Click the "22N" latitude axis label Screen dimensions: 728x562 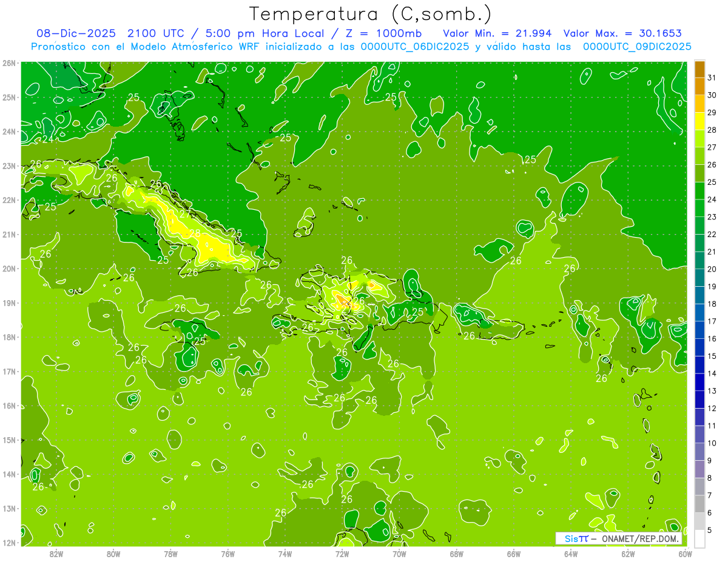click(x=9, y=200)
